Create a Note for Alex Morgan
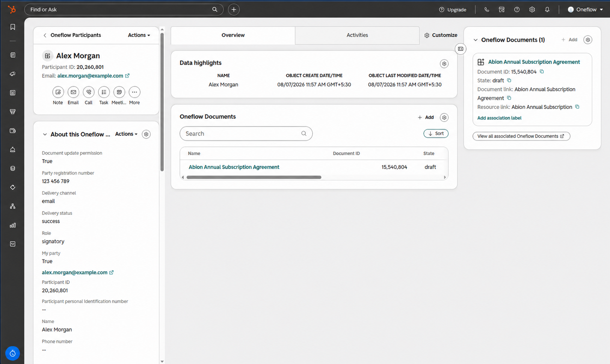The width and height of the screenshot is (610, 364). click(x=58, y=92)
